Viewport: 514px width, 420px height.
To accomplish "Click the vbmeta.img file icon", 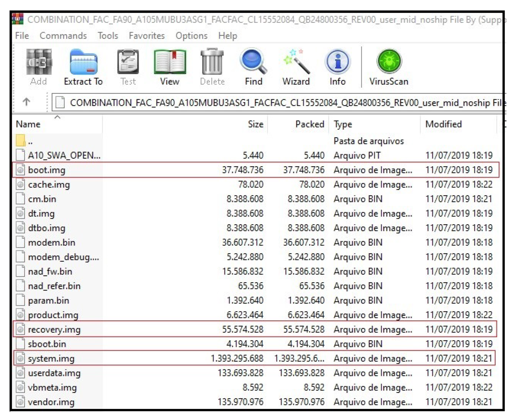I will click(20, 387).
